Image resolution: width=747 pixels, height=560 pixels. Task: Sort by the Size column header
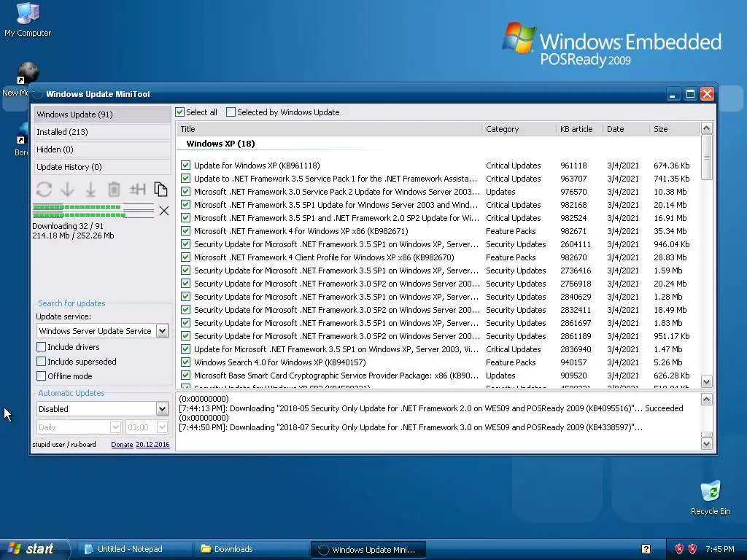tap(675, 129)
